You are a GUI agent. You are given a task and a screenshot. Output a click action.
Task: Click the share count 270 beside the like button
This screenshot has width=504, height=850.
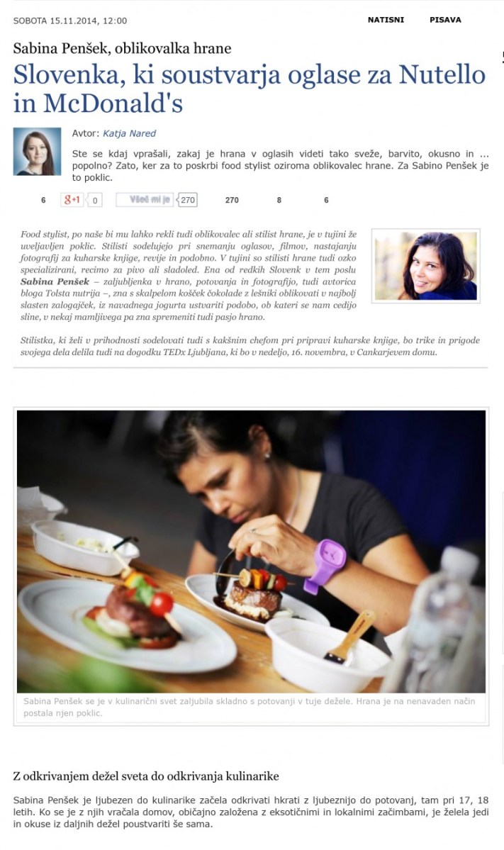click(232, 200)
